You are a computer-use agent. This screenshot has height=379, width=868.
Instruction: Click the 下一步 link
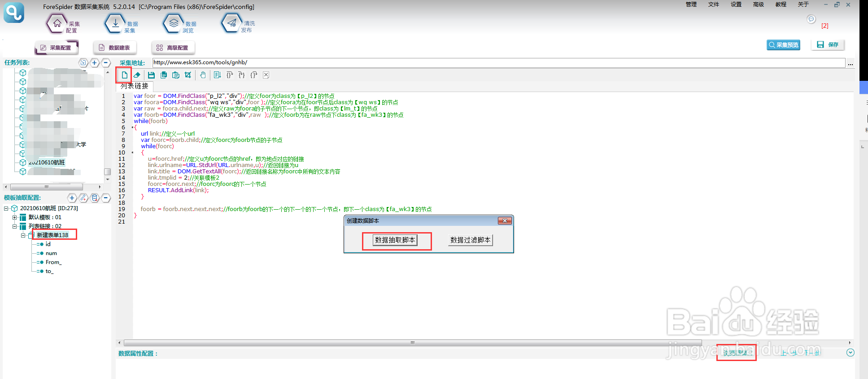tap(811, 353)
